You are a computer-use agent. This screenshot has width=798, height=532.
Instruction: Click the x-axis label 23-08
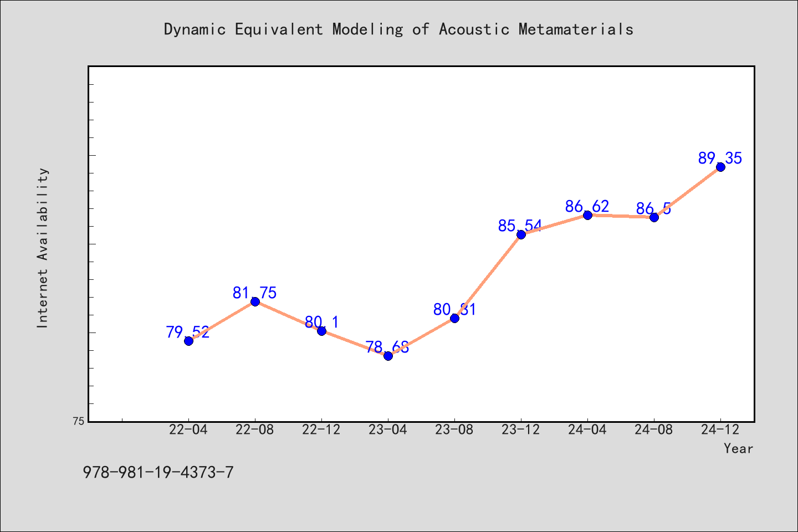[454, 430]
